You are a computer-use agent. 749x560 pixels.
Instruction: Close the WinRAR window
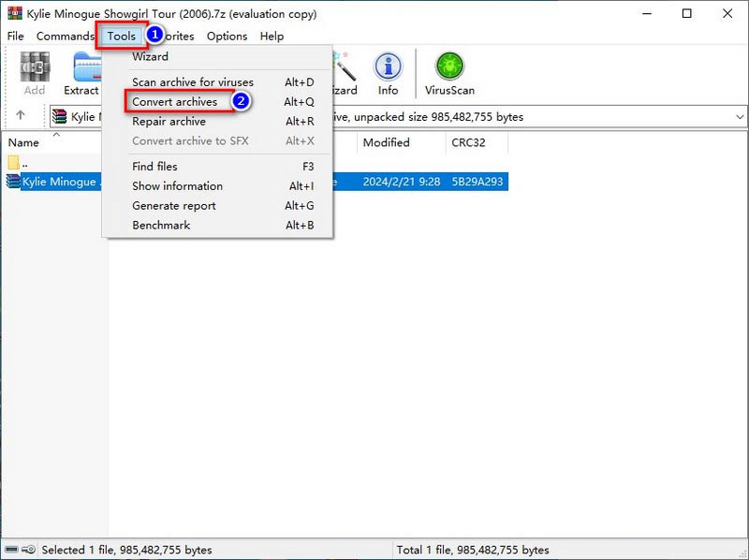coord(727,13)
